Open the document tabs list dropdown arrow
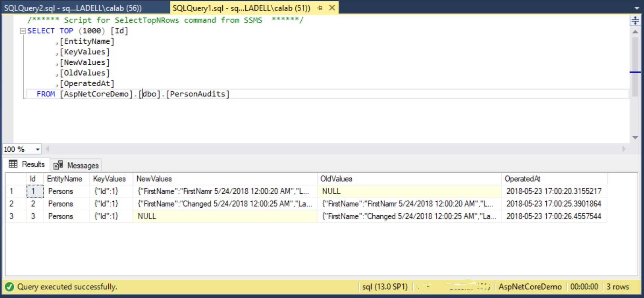Viewport: 644px width, 298px height. click(636, 8)
